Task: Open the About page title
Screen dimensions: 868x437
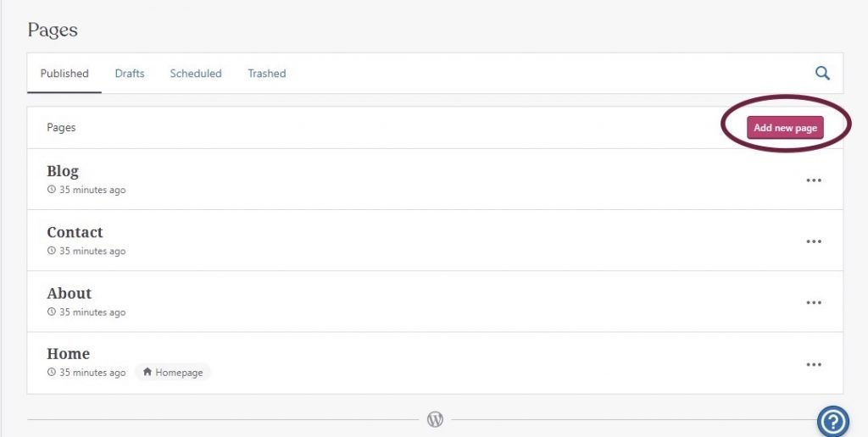Action: (70, 293)
